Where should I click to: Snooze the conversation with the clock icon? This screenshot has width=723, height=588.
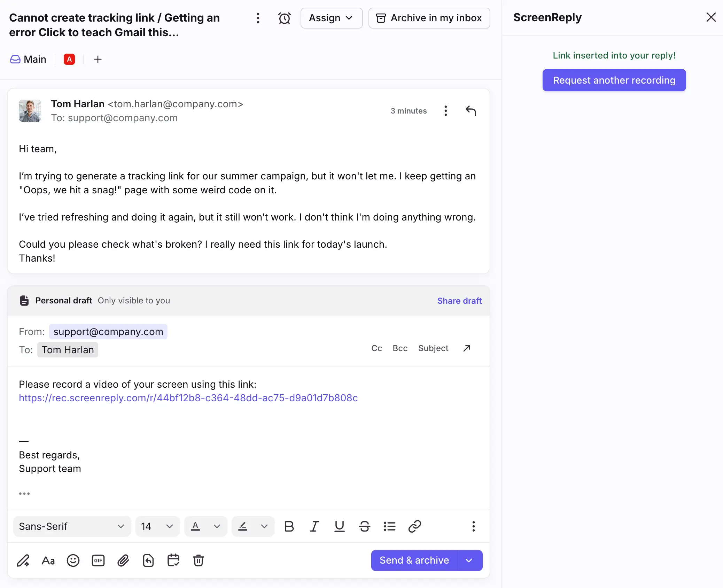(285, 18)
